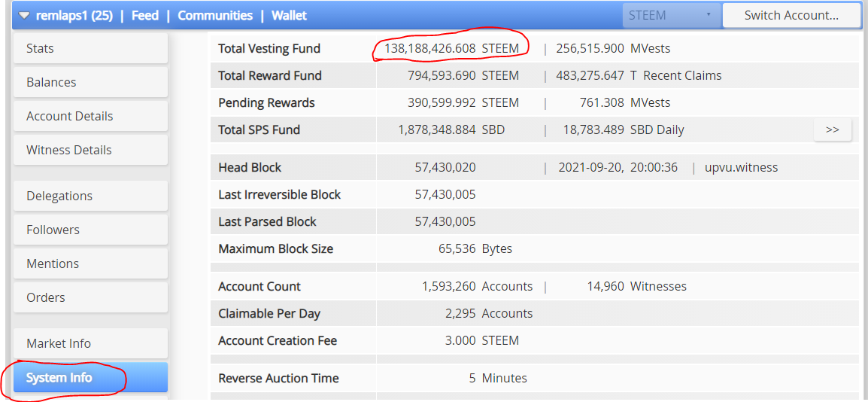Open the Feed link in header
868x402 pixels.
(x=145, y=15)
